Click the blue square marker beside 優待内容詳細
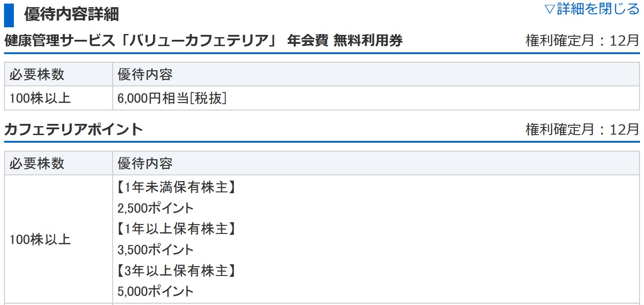The width and height of the screenshot is (644, 305). pos(9,15)
